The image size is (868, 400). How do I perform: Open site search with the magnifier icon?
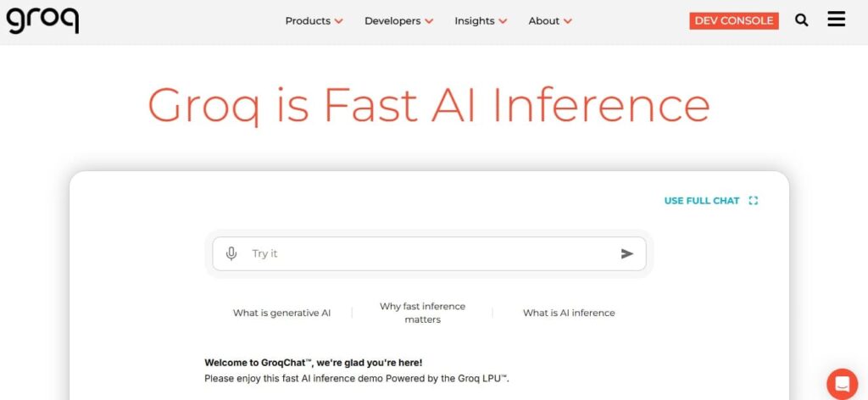pyautogui.click(x=801, y=20)
